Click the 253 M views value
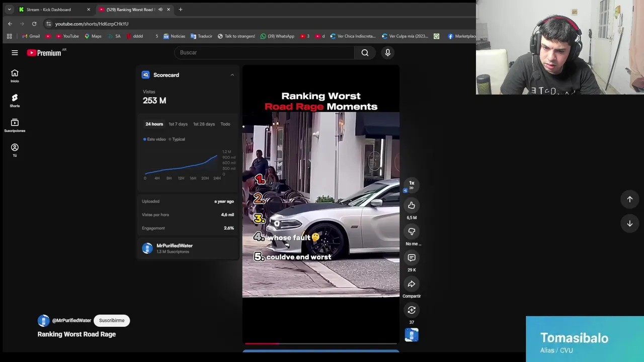This screenshot has height=362, width=644. click(154, 101)
